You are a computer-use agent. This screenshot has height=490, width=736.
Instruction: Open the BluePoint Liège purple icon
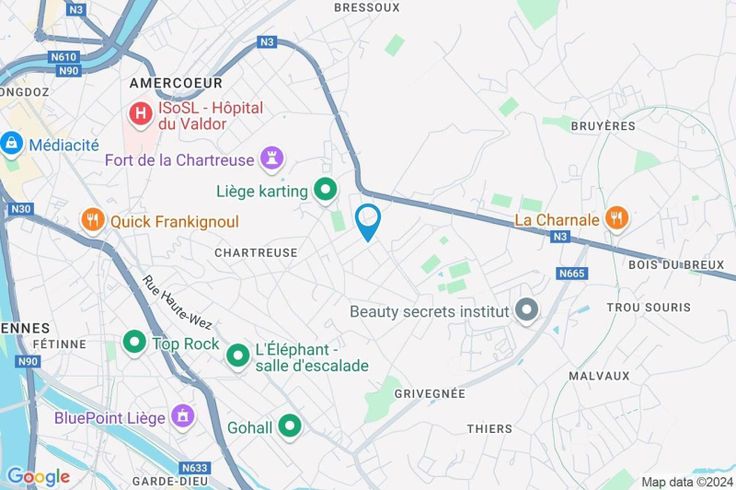click(183, 417)
